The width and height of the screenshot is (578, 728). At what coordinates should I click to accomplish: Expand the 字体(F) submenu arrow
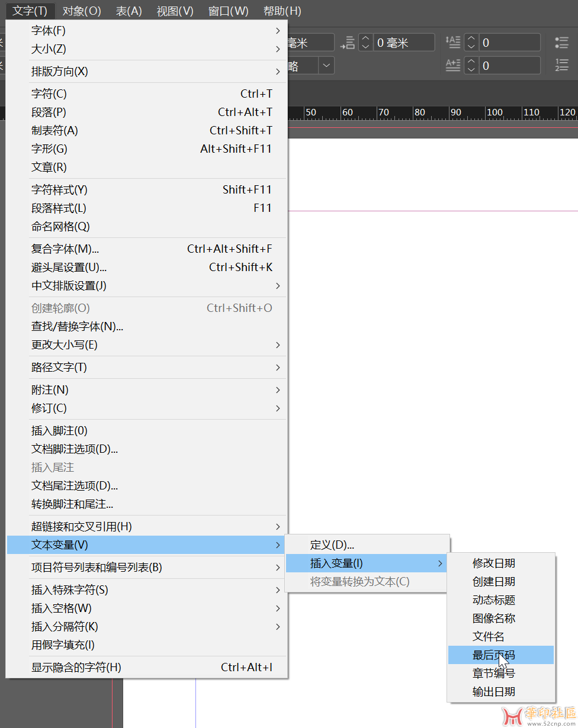tap(278, 31)
